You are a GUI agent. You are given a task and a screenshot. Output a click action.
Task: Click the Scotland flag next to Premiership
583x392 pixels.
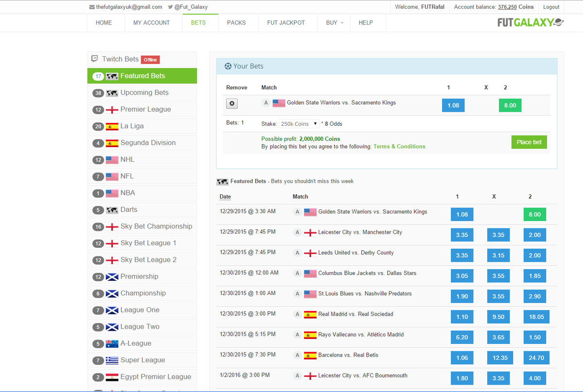tap(112, 276)
